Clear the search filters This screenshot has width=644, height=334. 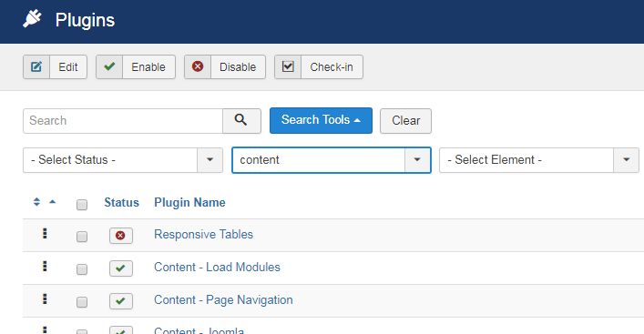tap(405, 121)
